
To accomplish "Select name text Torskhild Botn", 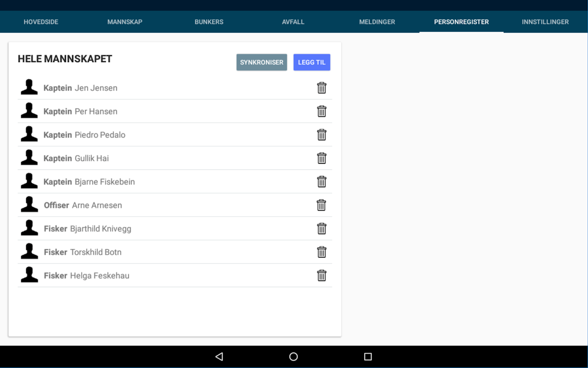I will [96, 252].
